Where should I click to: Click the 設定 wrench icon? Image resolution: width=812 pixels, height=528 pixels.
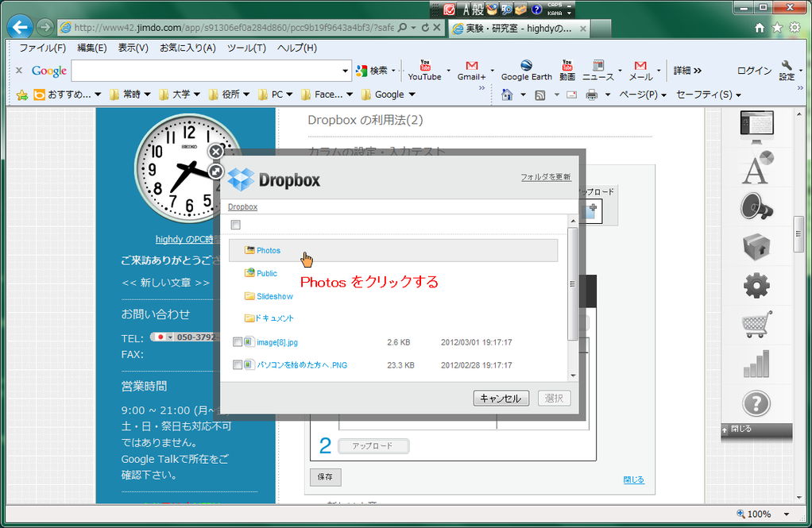pos(787,71)
